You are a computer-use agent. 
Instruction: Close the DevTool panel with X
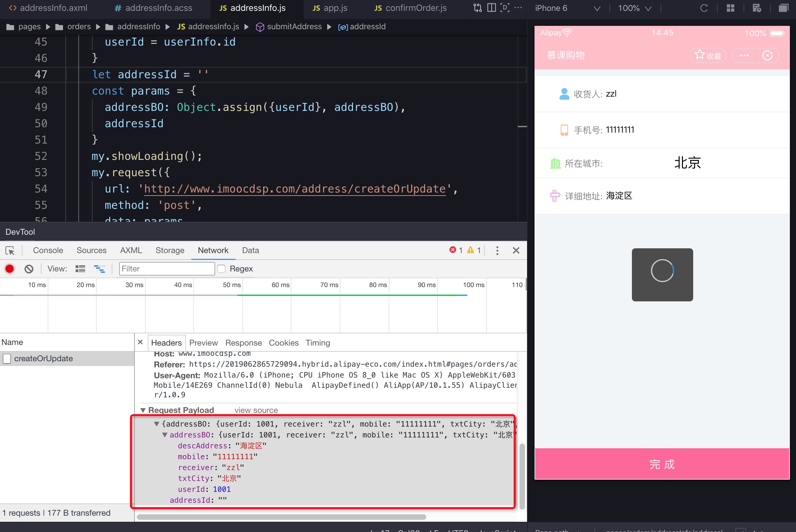point(516,250)
